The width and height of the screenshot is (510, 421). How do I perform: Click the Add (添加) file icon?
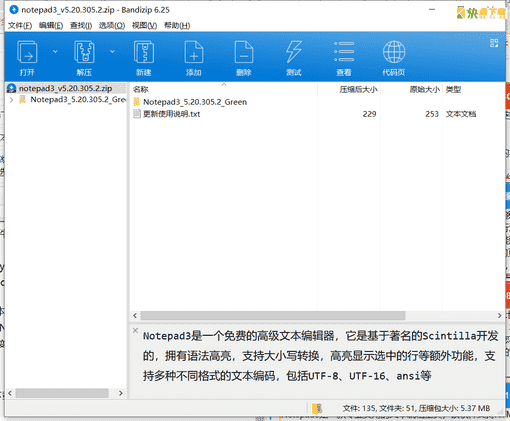(194, 52)
